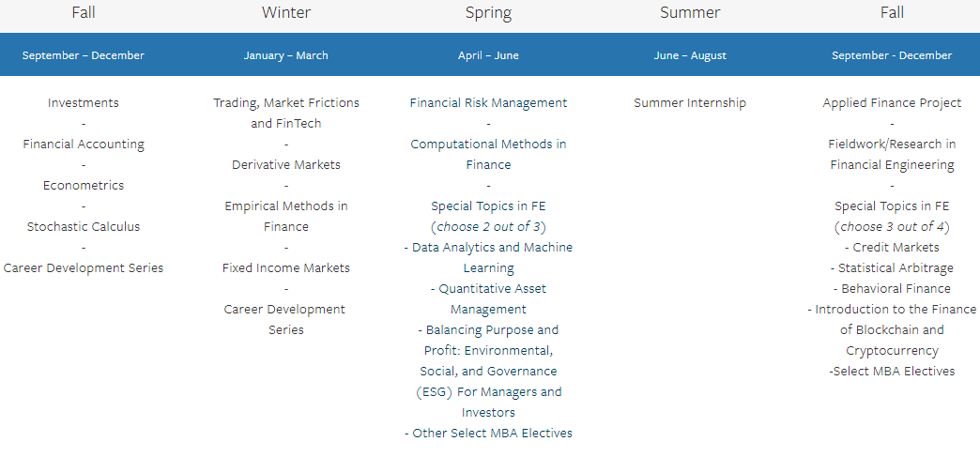Click Stochastic Calculus in Fall column
The width and height of the screenshot is (980, 457).
84,226
